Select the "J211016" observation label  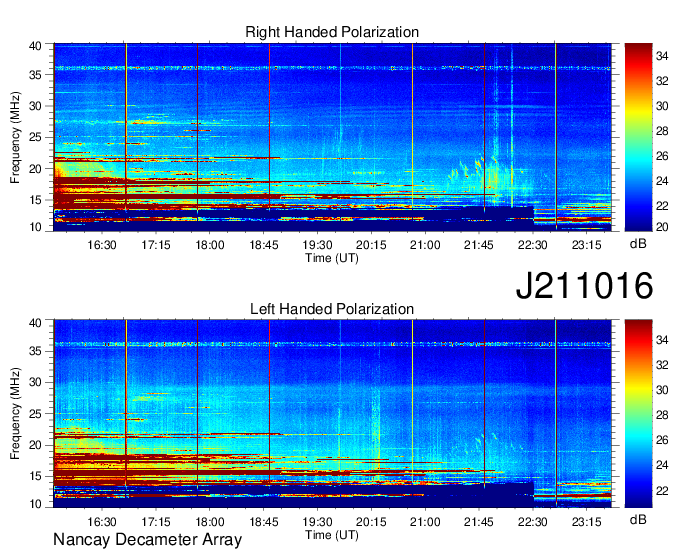click(584, 285)
